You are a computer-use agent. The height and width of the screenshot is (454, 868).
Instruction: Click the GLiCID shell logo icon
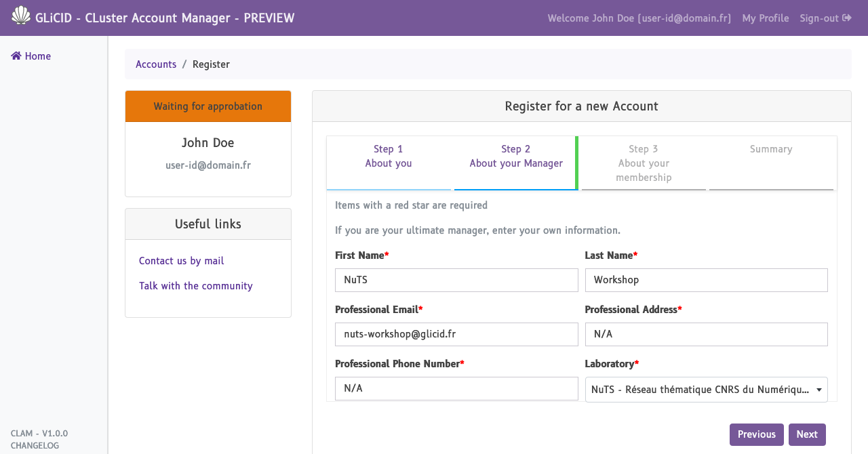click(21, 16)
